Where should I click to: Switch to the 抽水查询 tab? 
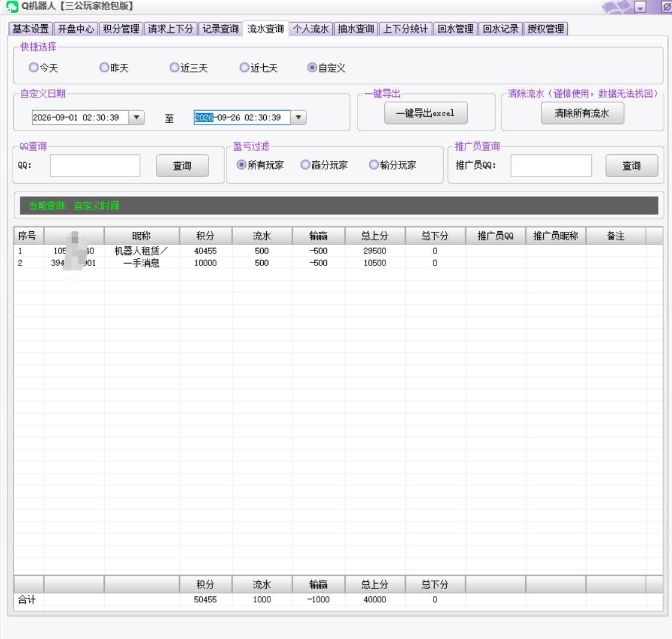356,29
